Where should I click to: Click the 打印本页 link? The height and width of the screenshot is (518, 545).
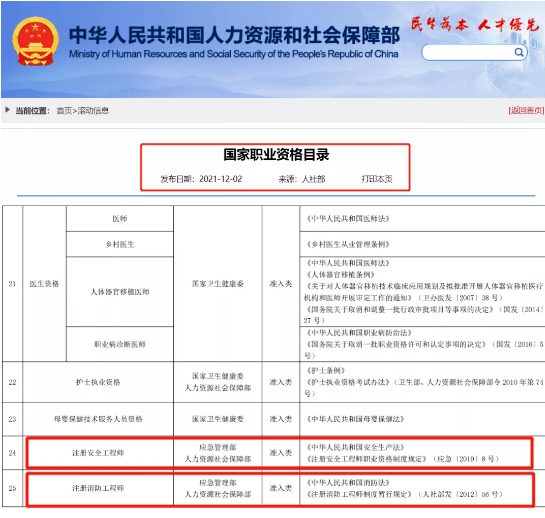point(377,179)
